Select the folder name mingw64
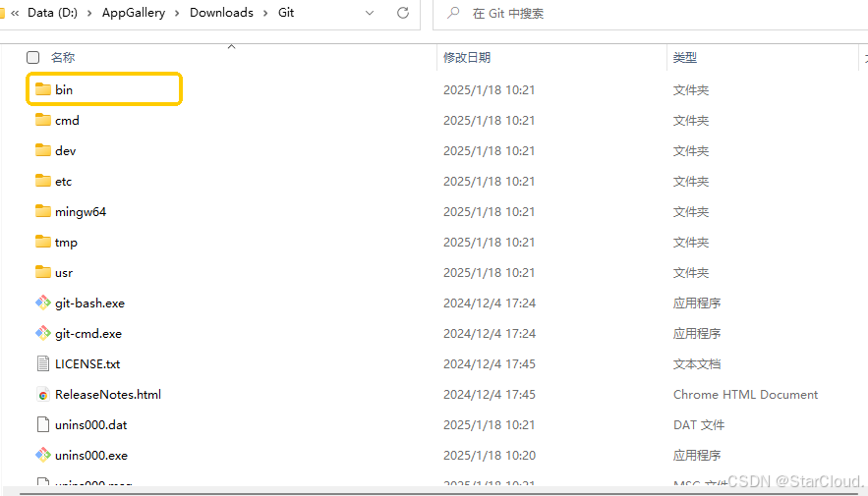The image size is (868, 496). (81, 212)
